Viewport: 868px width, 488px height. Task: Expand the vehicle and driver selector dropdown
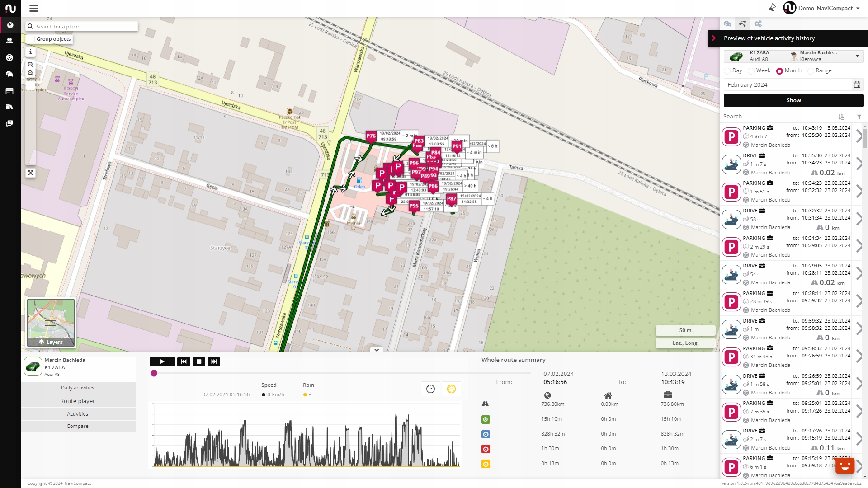[857, 56]
